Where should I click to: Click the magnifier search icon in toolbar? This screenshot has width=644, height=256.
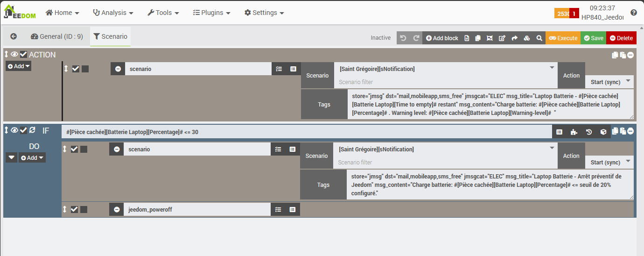(x=539, y=38)
